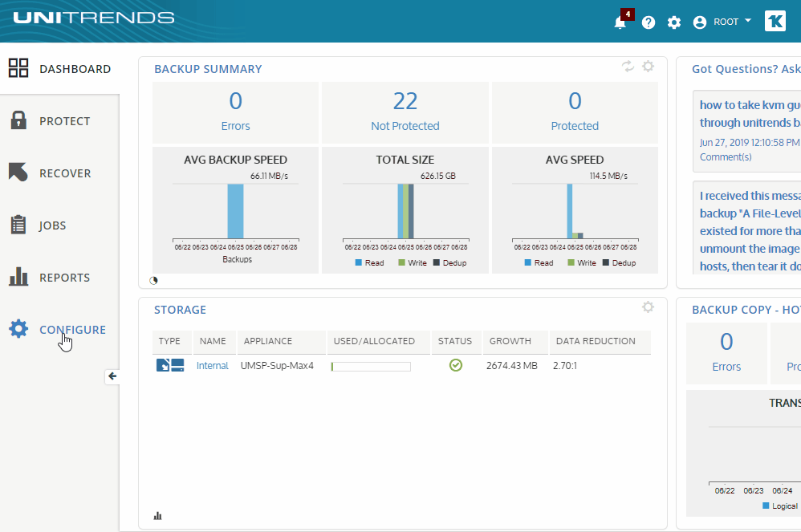Toggle Dedup legend in TOTAL SIZE chart
This screenshot has width=801, height=532.
pos(450,263)
